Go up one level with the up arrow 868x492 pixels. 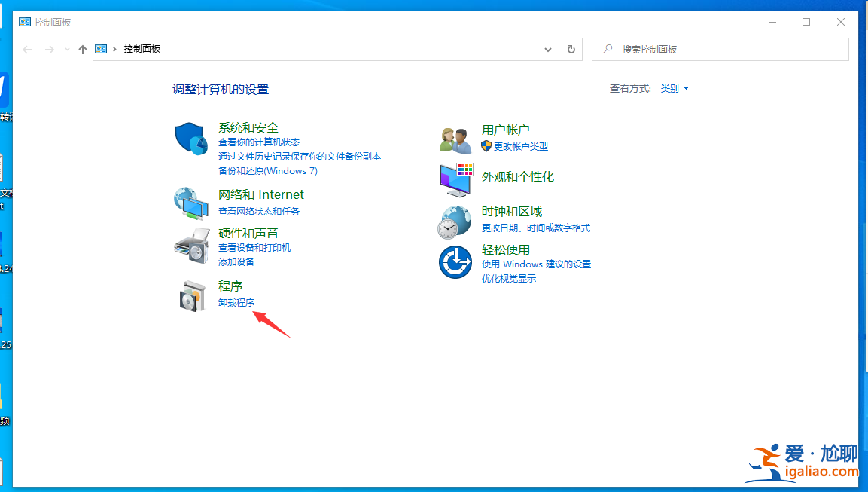click(82, 49)
